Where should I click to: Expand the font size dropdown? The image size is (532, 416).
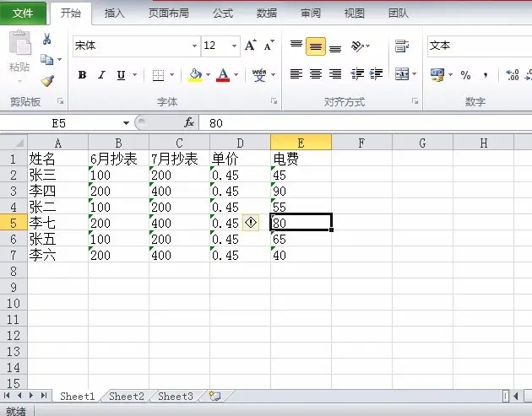(234, 46)
